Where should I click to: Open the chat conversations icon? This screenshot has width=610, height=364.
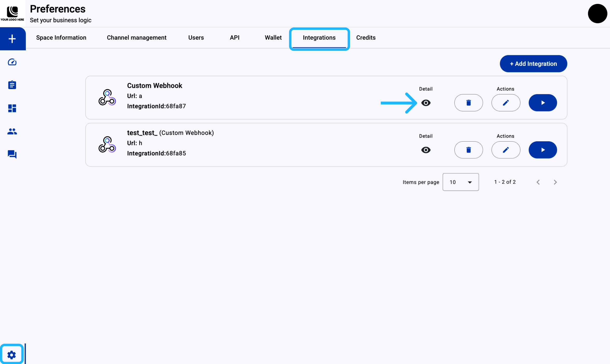[12, 154]
